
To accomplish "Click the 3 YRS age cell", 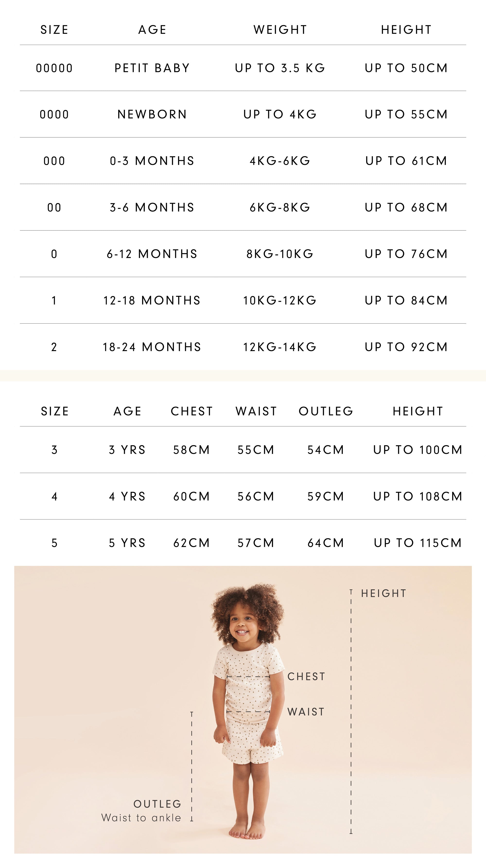I will (x=127, y=450).
